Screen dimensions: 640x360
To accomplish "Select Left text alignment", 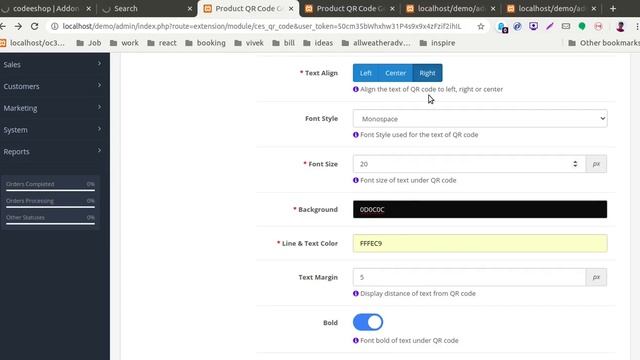I will point(365,73).
